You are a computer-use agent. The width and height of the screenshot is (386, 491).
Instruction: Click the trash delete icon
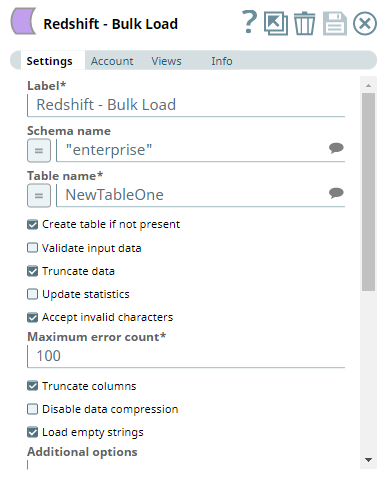click(304, 23)
